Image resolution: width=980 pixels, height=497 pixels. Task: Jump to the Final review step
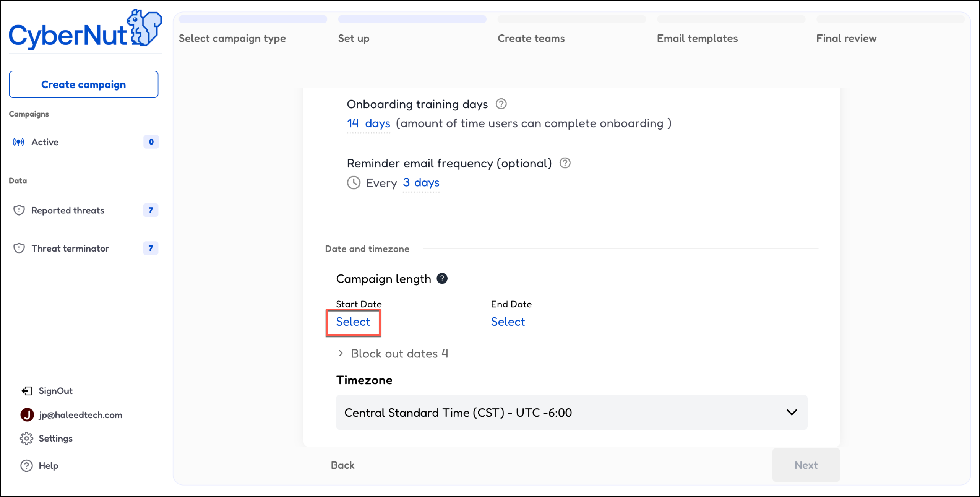pos(846,38)
